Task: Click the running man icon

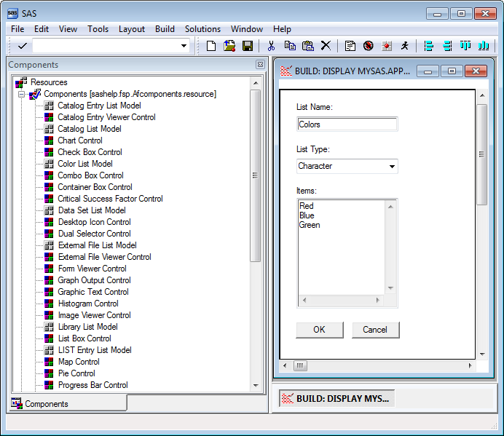Action: pyautogui.click(x=404, y=46)
